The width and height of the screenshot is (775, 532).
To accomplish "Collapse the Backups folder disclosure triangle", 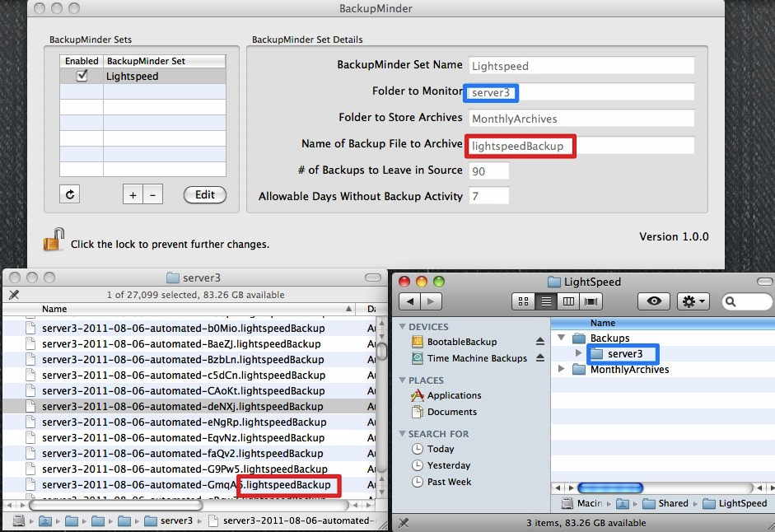I will [562, 338].
